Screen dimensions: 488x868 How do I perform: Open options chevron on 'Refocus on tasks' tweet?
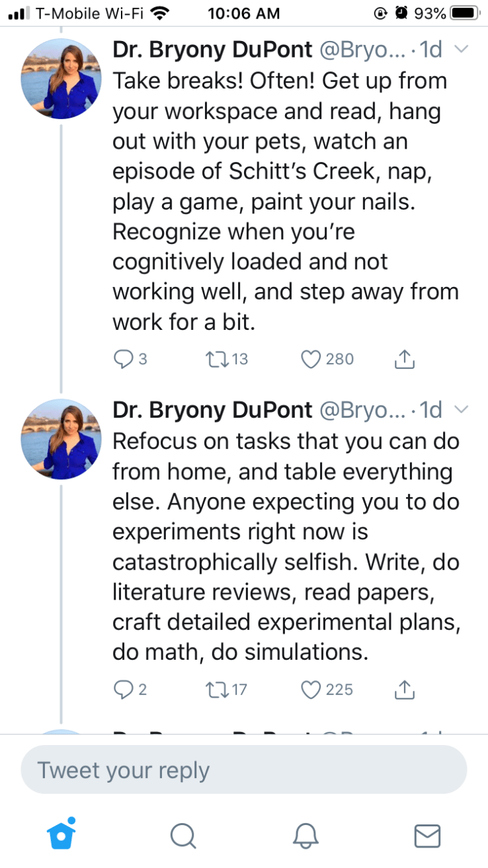tap(462, 409)
